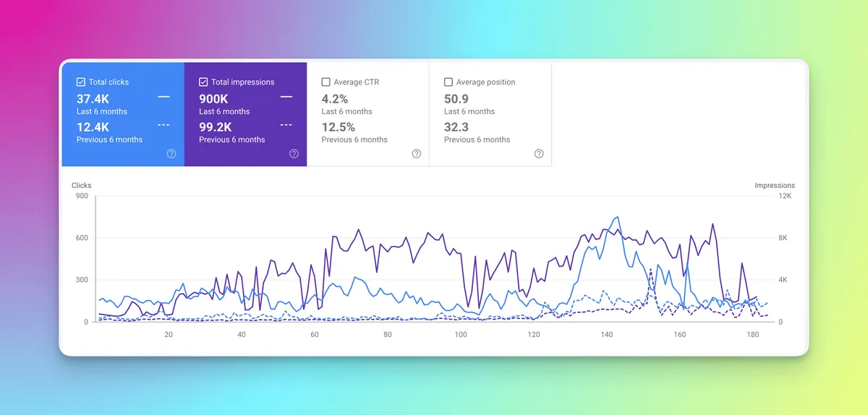This screenshot has width=868, height=415.
Task: Click the 12.4K previous clicks value
Action: (93, 127)
